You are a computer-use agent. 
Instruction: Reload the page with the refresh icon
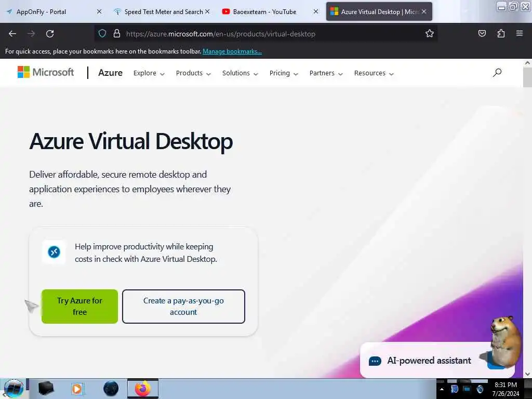[x=50, y=34]
